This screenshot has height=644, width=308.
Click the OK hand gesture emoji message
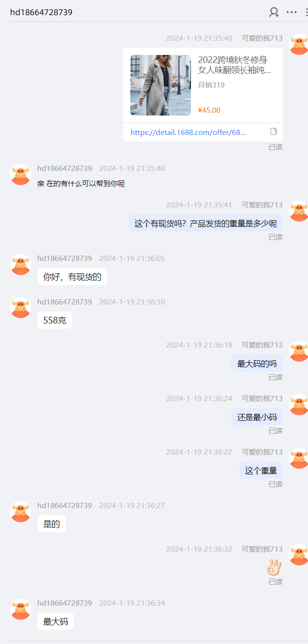tap(274, 567)
